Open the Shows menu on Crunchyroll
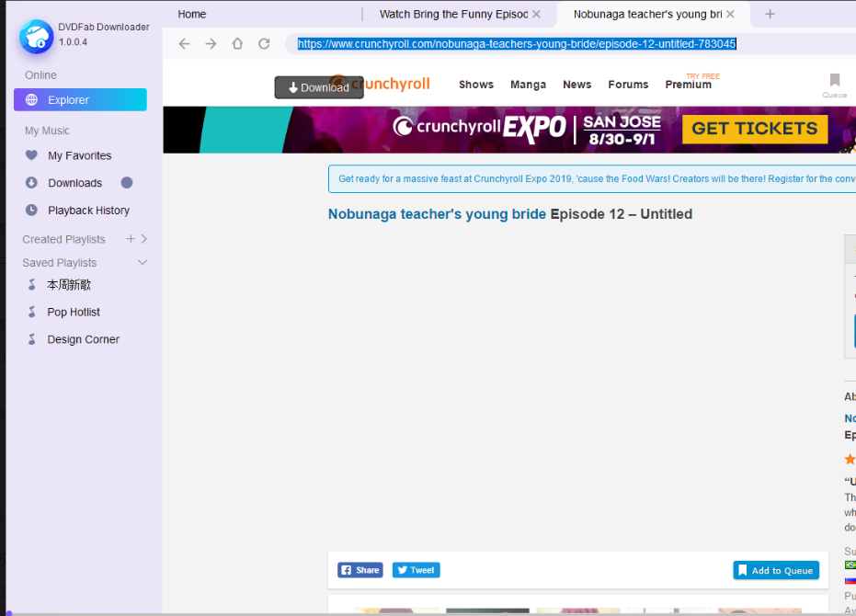856x616 pixels. coord(476,85)
